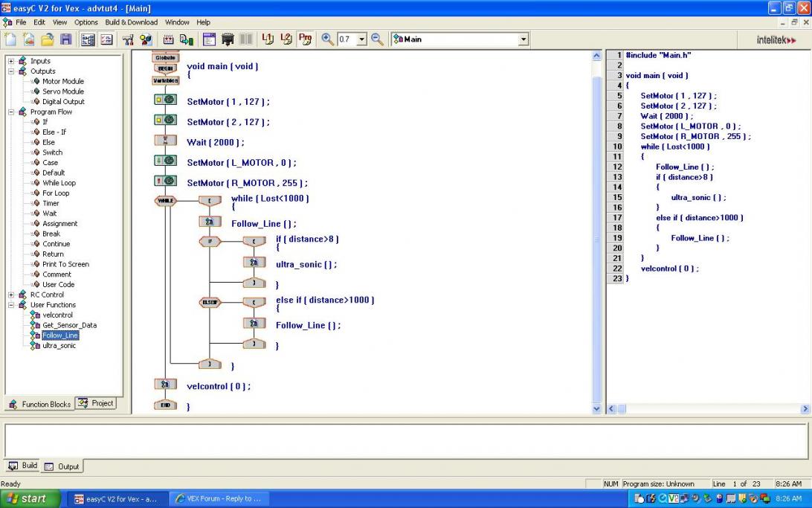Select Print To Screen in the tree
This screenshot has width=812, height=508.
pos(65,264)
